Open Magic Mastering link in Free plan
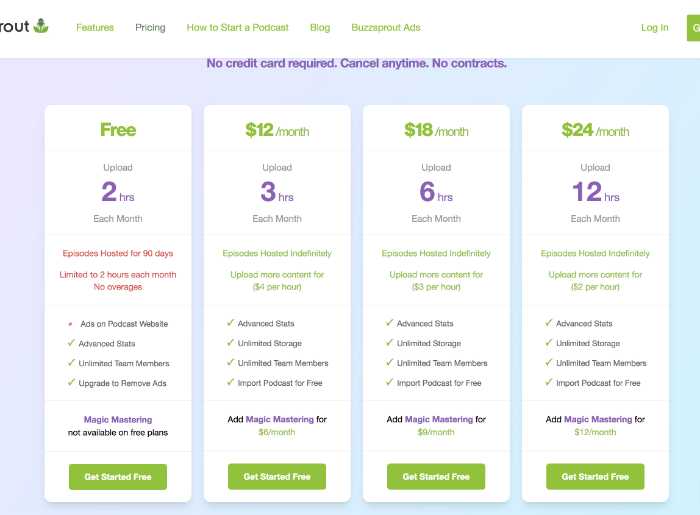This screenshot has height=515, width=700. [118, 419]
